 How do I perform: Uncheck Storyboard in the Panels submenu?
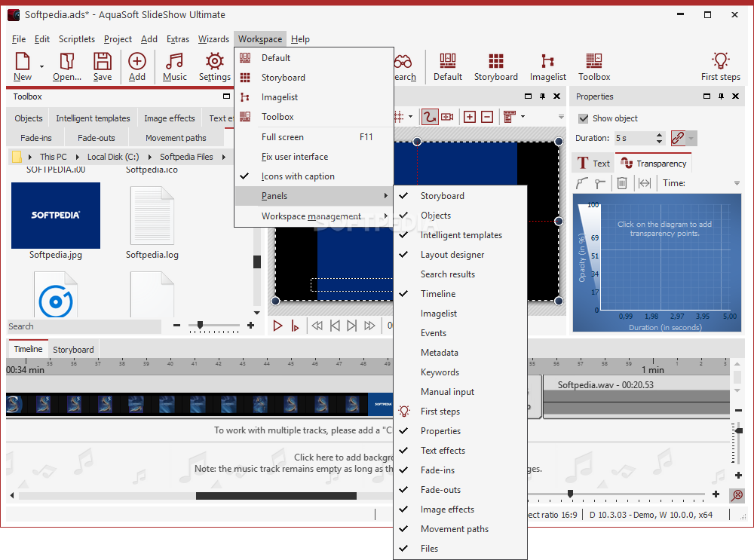point(460,196)
